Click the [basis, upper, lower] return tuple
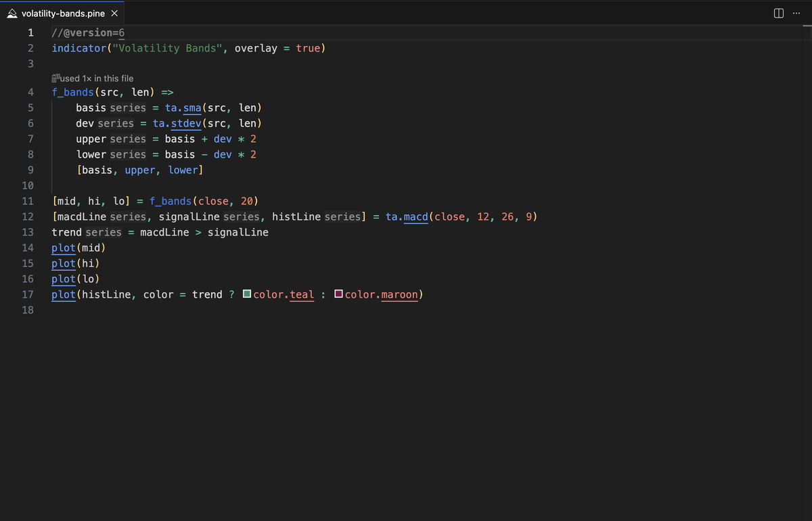Screen dimensions: 812x521 (x=140, y=170)
